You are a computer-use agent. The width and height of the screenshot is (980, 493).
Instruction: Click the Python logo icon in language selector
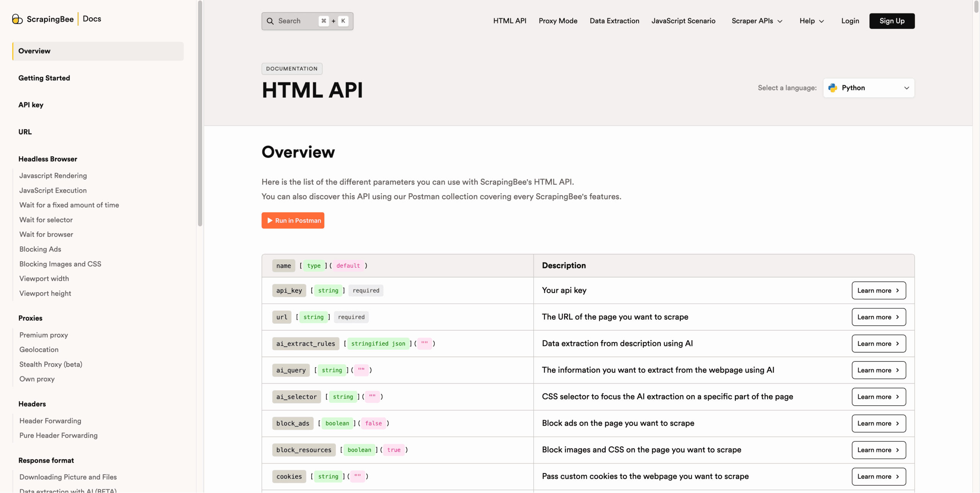click(833, 88)
